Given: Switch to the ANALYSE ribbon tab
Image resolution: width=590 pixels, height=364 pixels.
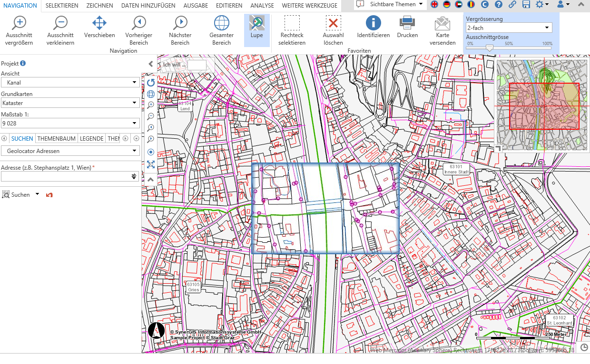Looking at the screenshot, I should [262, 6].
